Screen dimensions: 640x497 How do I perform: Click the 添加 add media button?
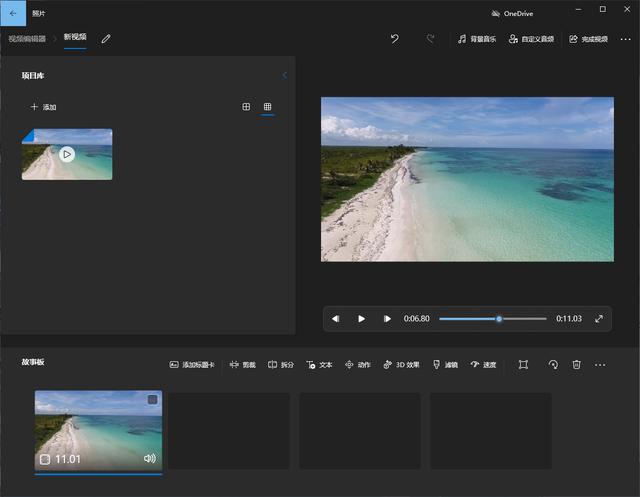tap(43, 107)
